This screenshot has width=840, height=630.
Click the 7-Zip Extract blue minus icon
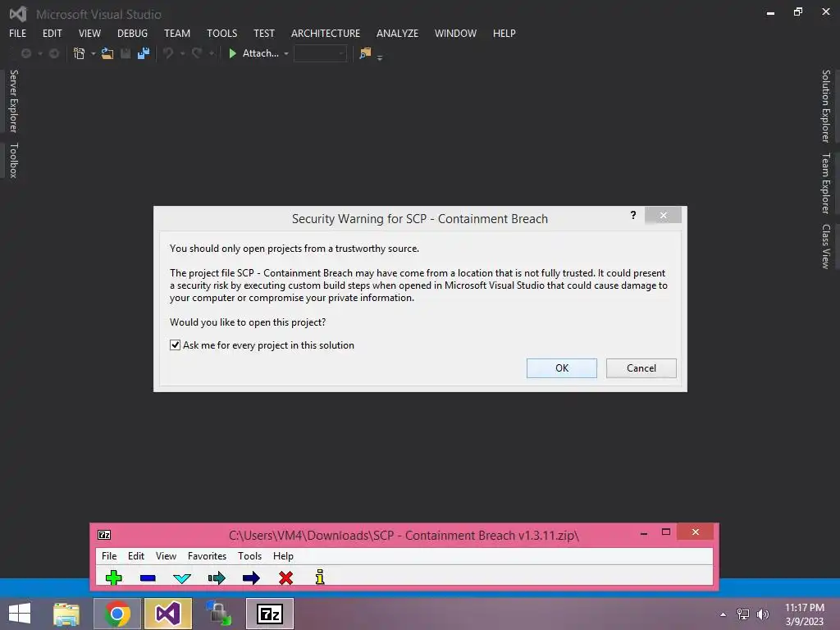click(x=148, y=578)
